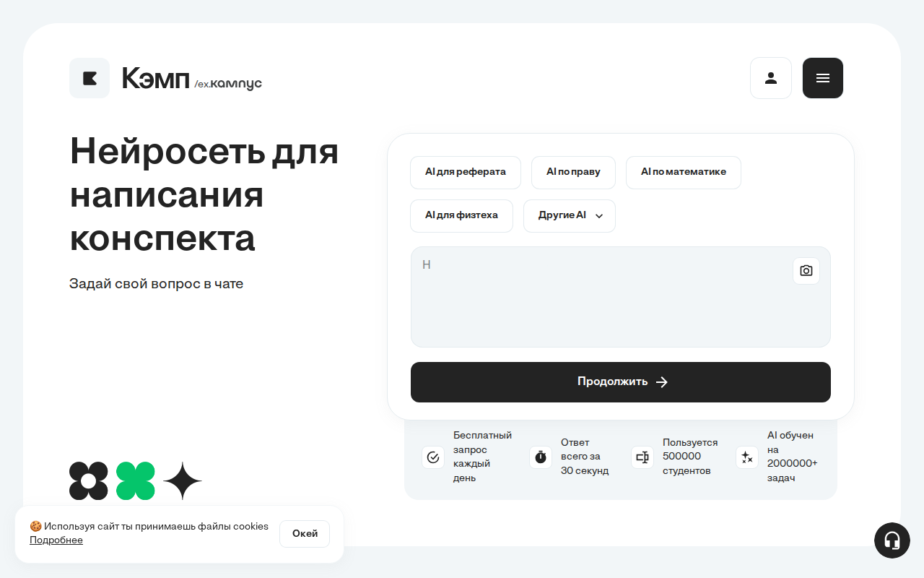Click the text Бесплатный запрос каждый день
The width and height of the screenshot is (924, 578).
(x=482, y=457)
